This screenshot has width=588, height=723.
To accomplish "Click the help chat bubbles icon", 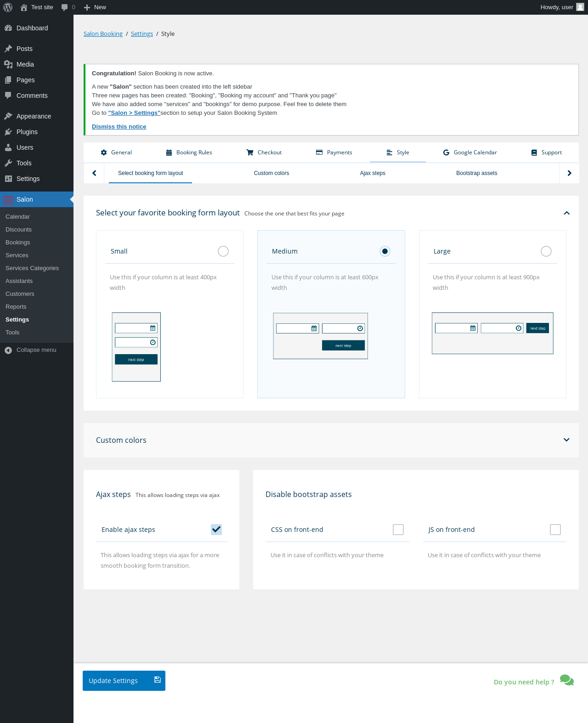I will coord(567,680).
